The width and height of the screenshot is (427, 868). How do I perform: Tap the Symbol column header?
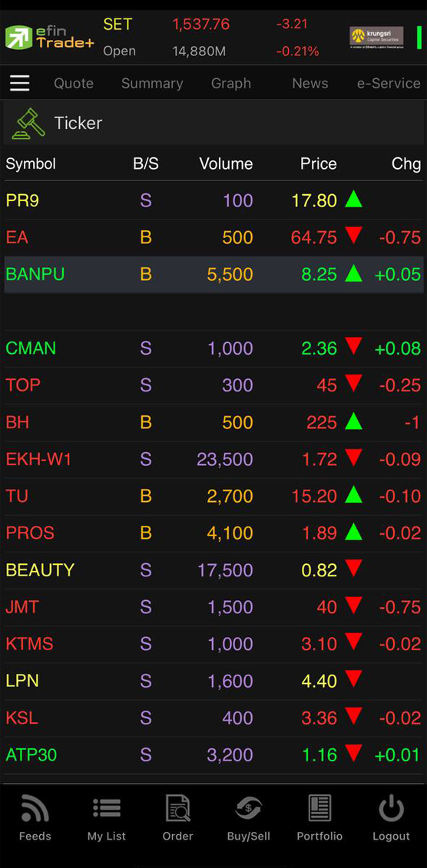(x=31, y=164)
